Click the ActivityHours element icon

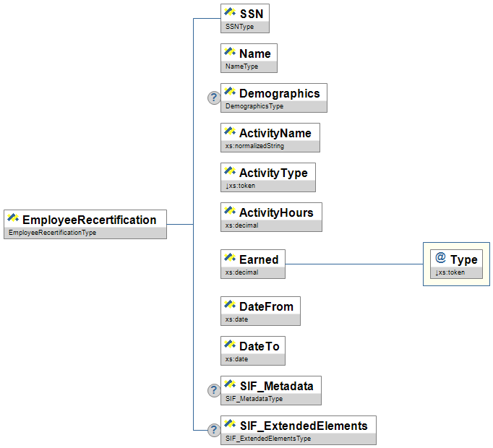tap(231, 212)
